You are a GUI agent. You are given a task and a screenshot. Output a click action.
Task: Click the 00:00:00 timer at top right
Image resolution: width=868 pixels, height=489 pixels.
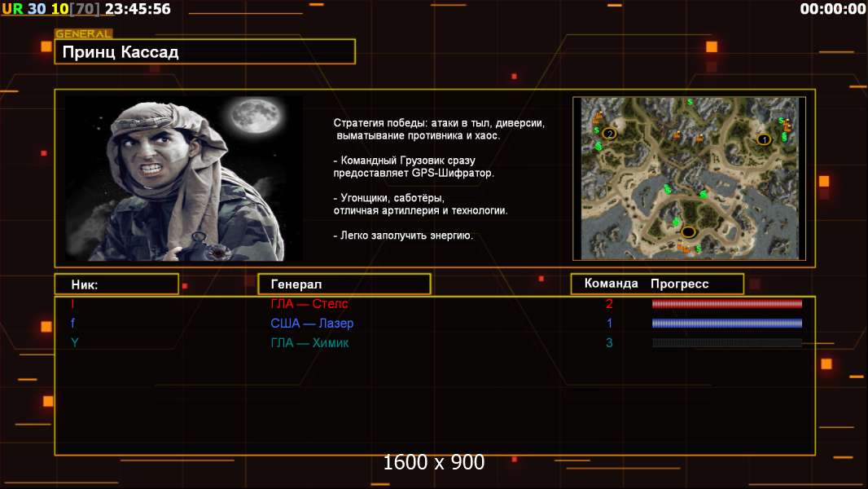[x=832, y=9]
